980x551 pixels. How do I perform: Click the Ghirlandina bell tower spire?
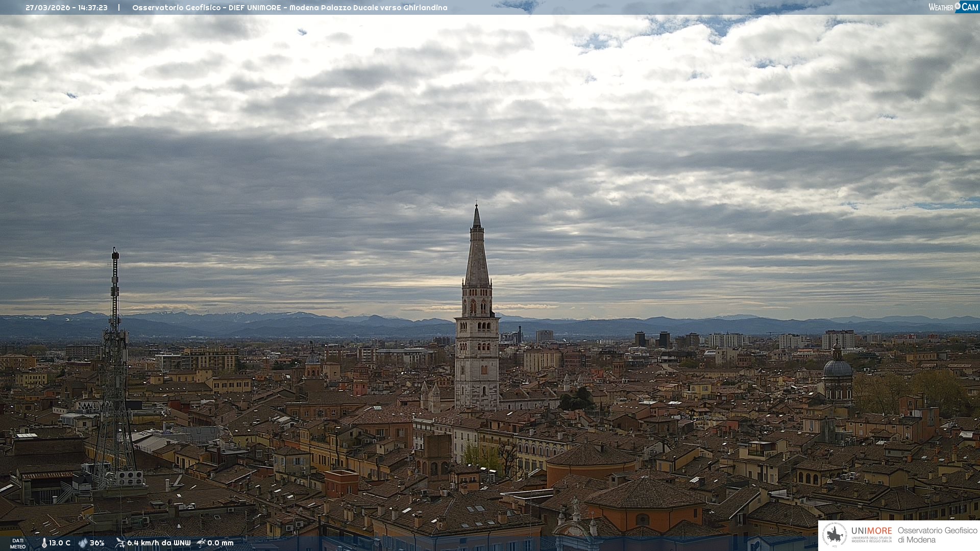[477, 255]
